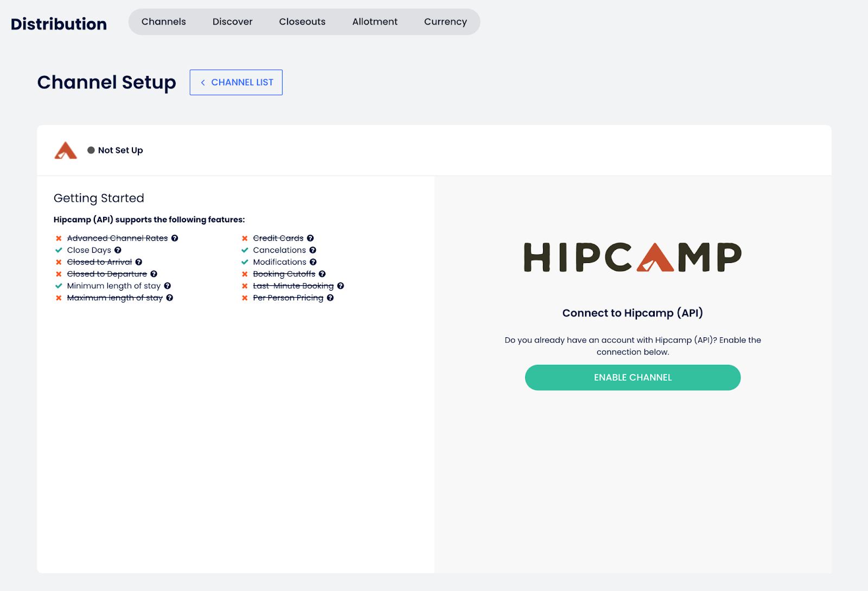868x591 pixels.
Task: Open help icon beside Credit Cards
Action: (310, 238)
